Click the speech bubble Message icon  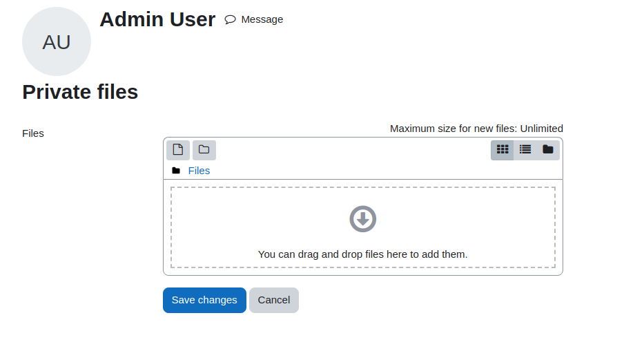(x=230, y=19)
